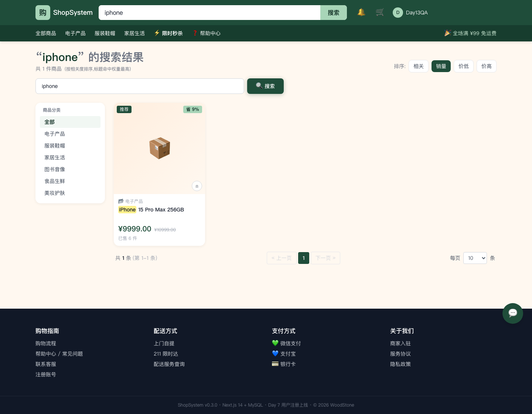Open the Day13QA user avatar
Viewport: 532px width, 414px height.
[398, 13]
